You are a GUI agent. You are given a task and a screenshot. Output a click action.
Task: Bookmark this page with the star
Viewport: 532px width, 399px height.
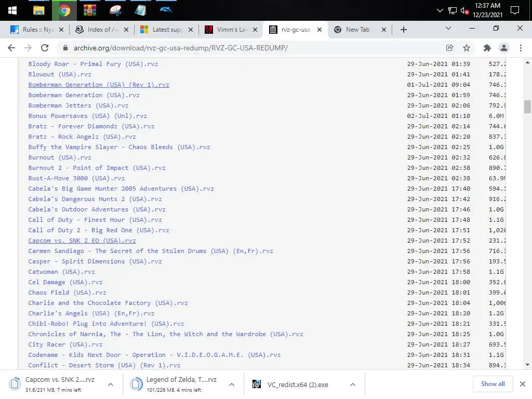click(467, 48)
